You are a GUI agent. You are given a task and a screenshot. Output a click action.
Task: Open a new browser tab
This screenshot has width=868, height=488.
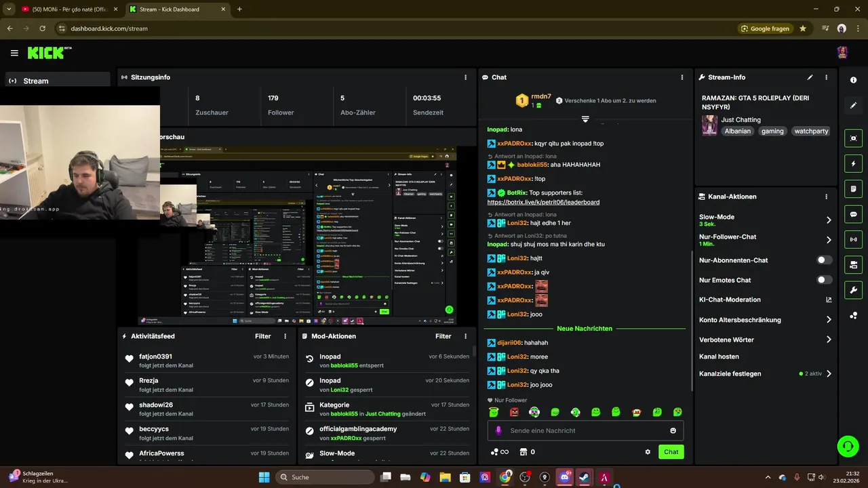(x=239, y=9)
